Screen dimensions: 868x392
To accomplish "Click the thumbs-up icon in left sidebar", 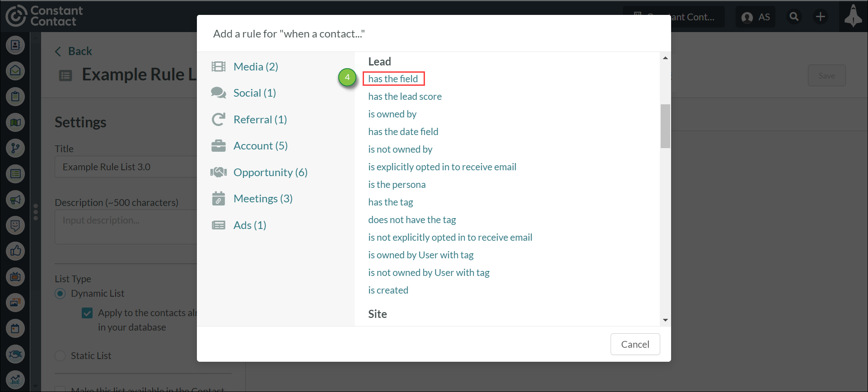I will pyautogui.click(x=15, y=251).
